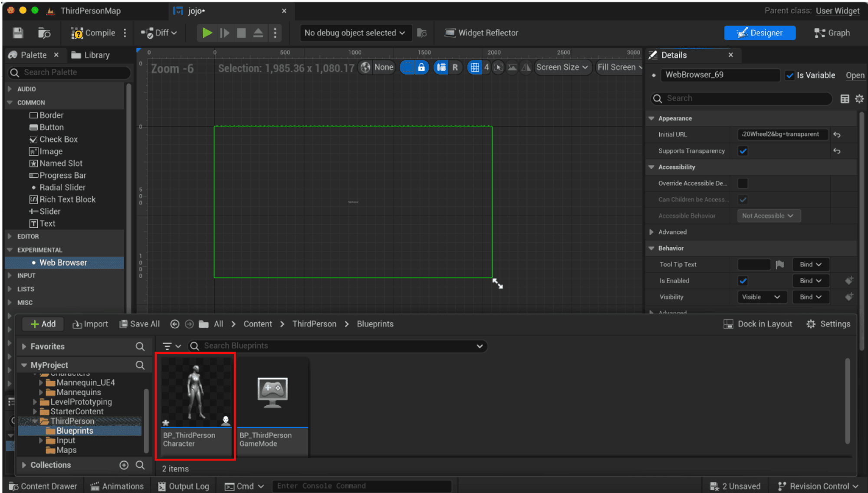Click the navigate back arrow icon

(x=175, y=324)
